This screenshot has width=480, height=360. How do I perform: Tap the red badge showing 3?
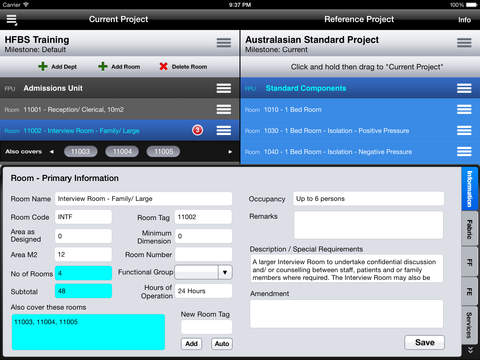coord(197,130)
